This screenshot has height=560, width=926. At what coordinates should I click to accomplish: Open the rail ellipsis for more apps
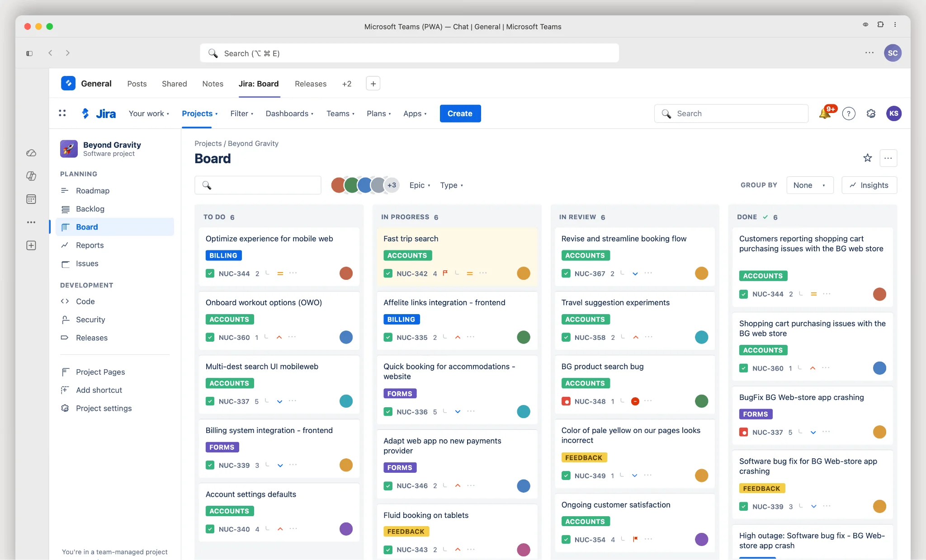(31, 222)
